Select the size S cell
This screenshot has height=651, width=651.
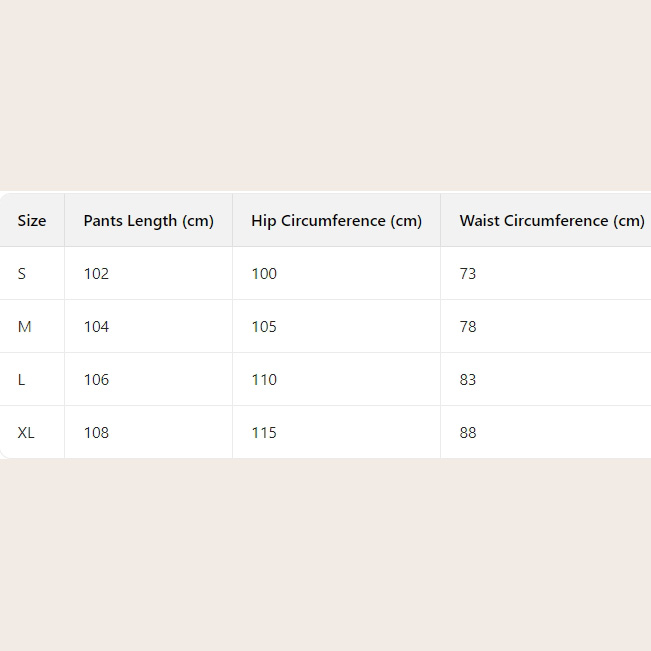[x=22, y=274]
